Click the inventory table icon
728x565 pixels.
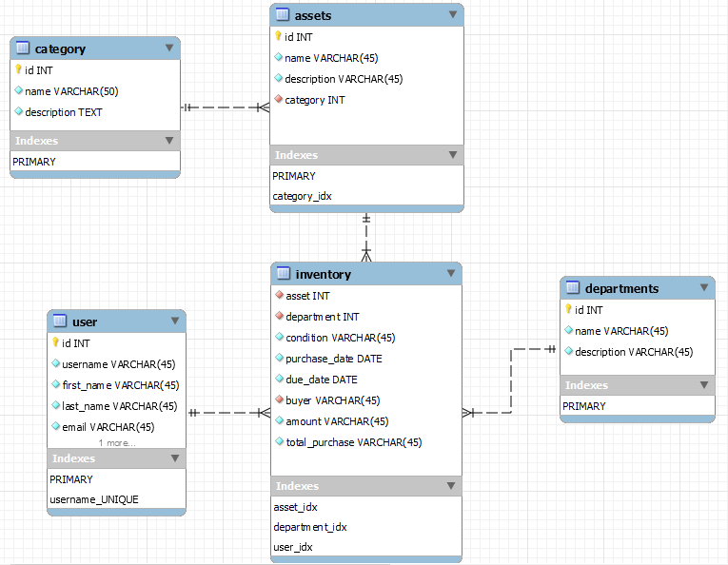click(x=283, y=274)
